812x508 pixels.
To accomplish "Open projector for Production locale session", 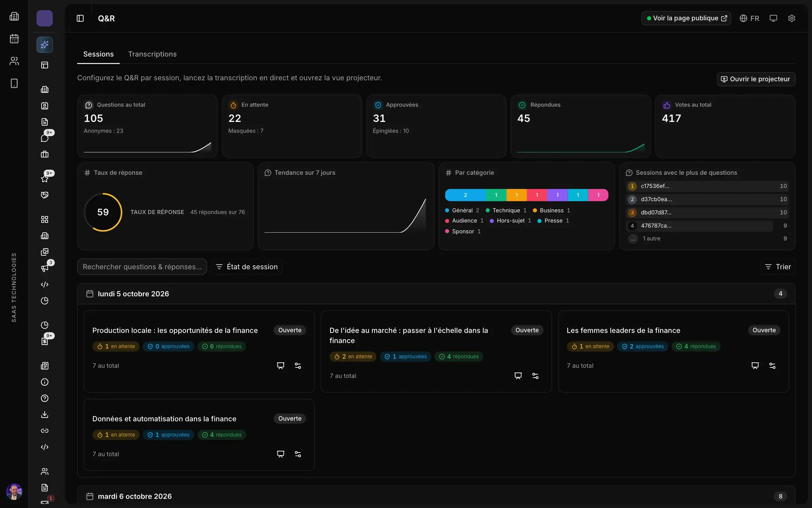I will pyautogui.click(x=280, y=366).
